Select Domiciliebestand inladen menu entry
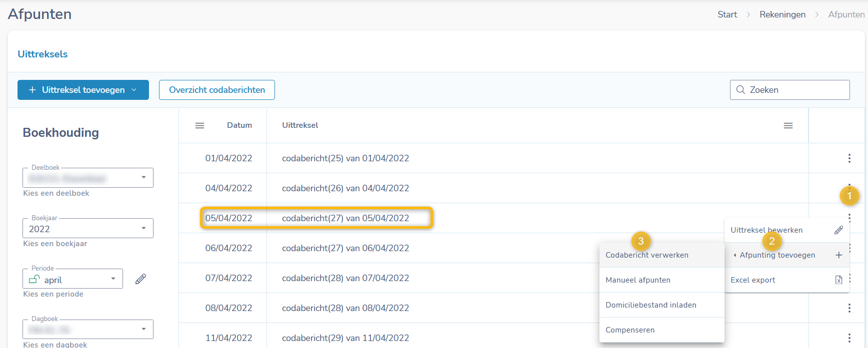868x348 pixels. coord(661,305)
